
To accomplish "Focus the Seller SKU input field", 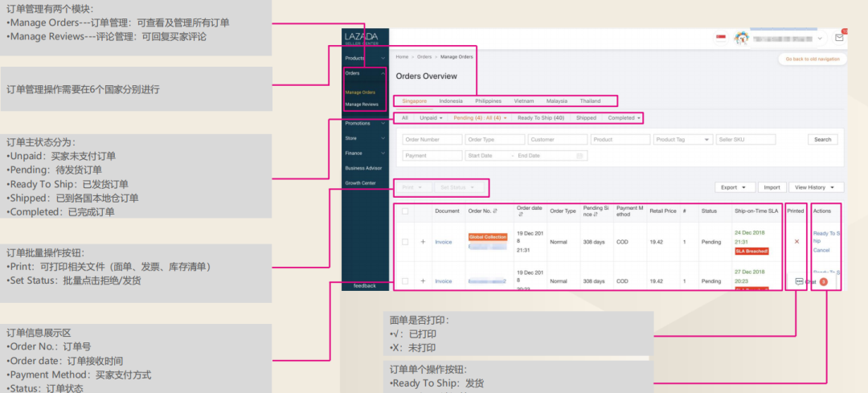I will 746,140.
